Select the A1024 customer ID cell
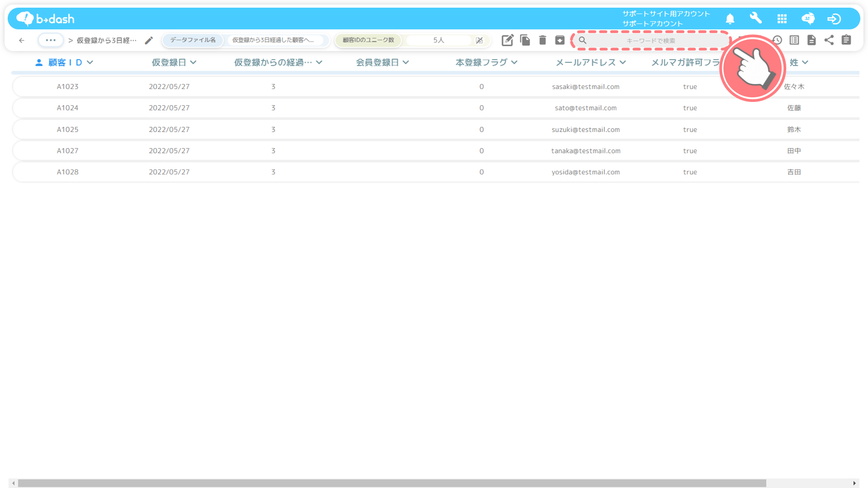Image resolution: width=868 pixels, height=488 pixels. pos(68,108)
